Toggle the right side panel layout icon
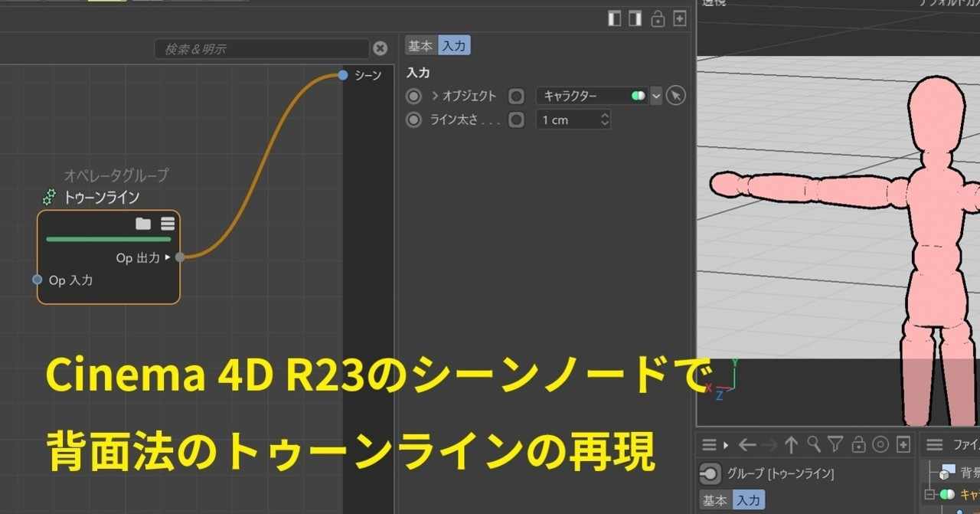 pos(635,18)
